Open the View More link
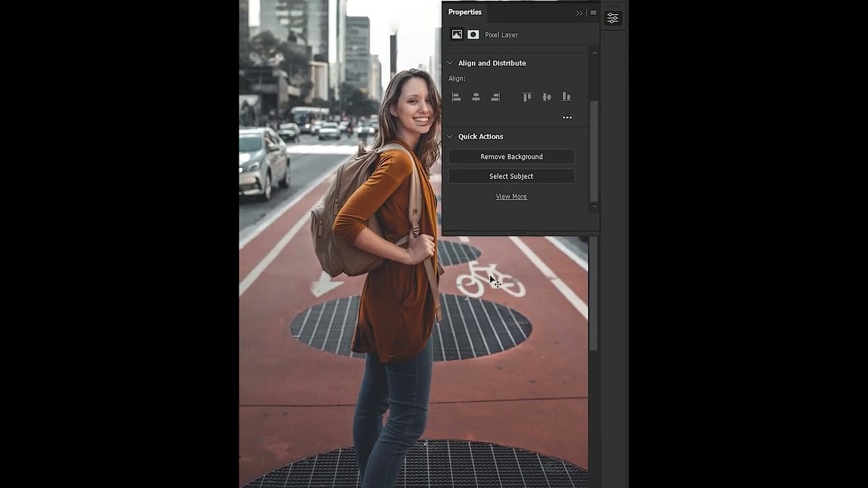 click(511, 197)
